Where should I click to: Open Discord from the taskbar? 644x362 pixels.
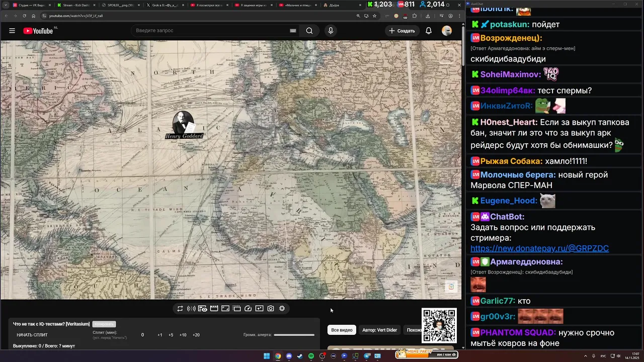pos(289,356)
